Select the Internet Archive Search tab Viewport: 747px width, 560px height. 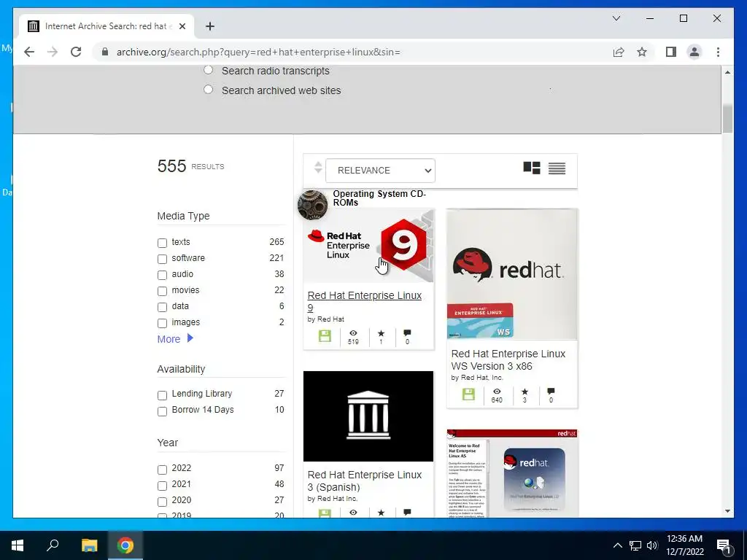106,26
